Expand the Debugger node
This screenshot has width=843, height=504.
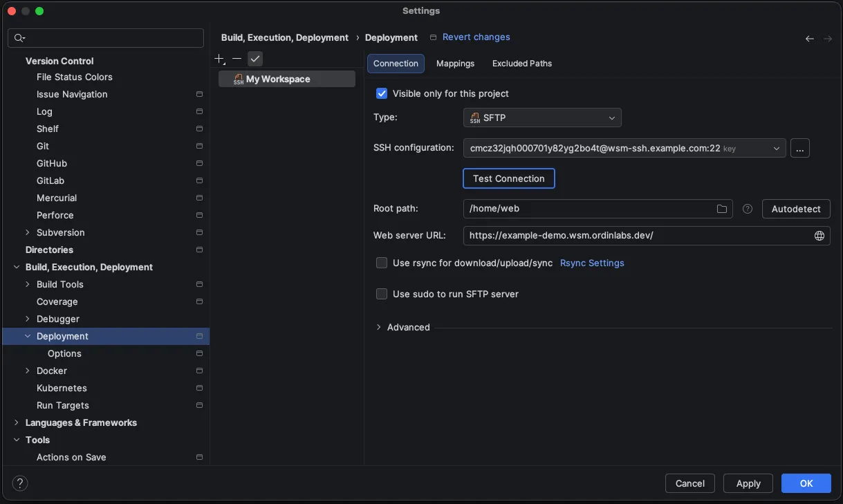28,319
